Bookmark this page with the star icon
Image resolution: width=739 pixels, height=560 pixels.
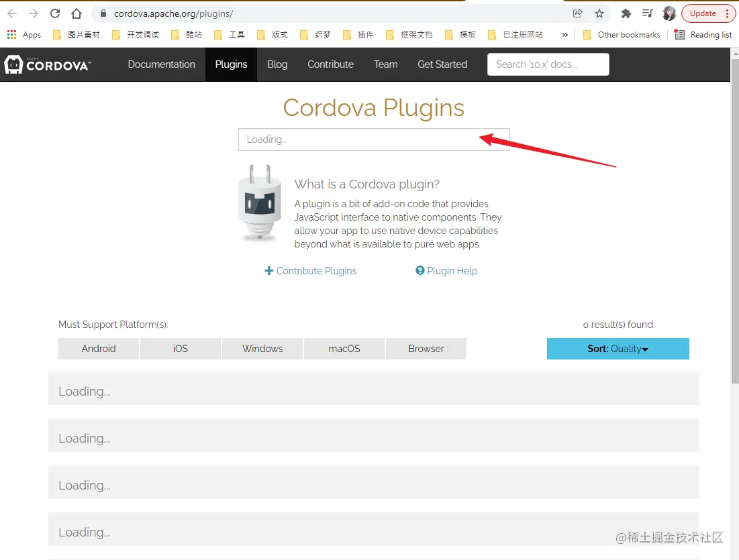(x=599, y=13)
